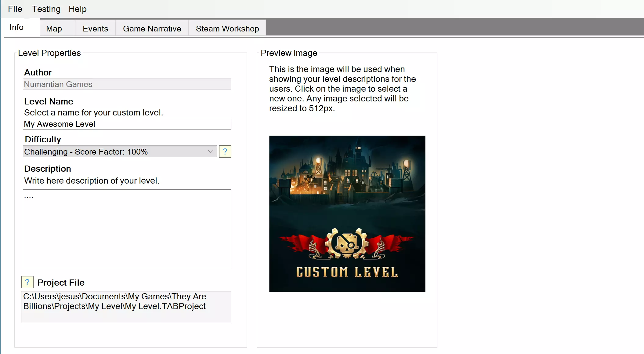Open the Testing menu
Viewport: 644px width, 354px height.
[46, 9]
